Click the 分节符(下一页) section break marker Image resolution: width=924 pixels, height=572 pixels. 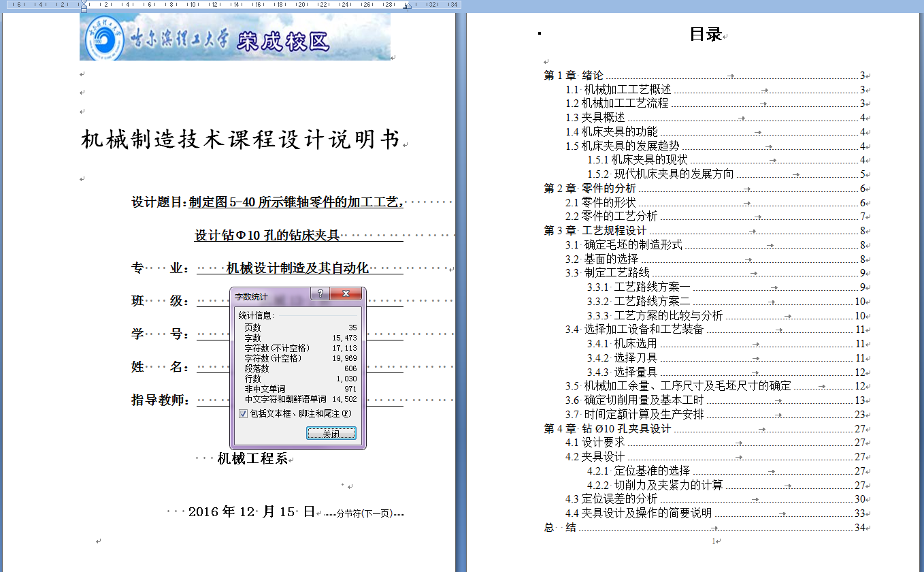coord(364,513)
